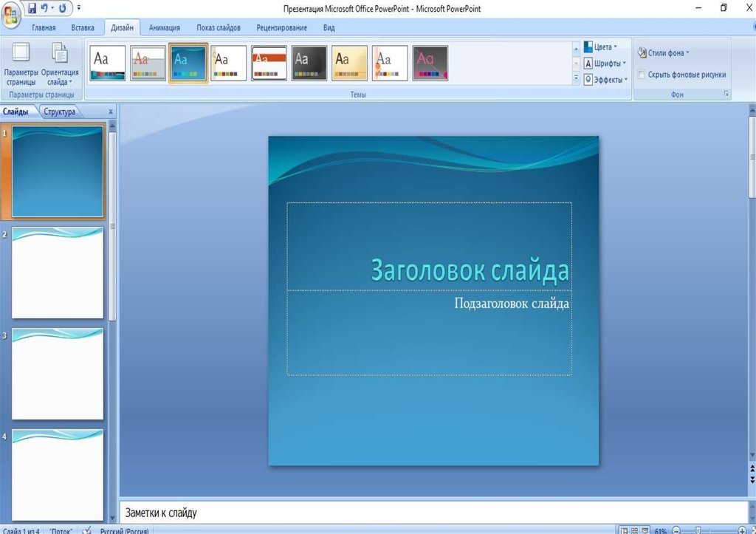The width and height of the screenshot is (756, 534).
Task: Click the 61% zoom level
Action: (661, 530)
